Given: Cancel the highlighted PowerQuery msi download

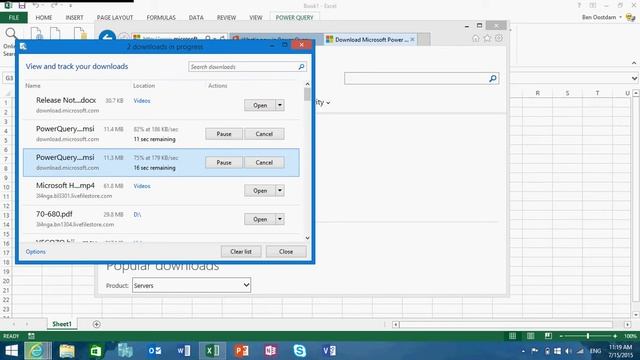Looking at the screenshot, I should 264,162.
